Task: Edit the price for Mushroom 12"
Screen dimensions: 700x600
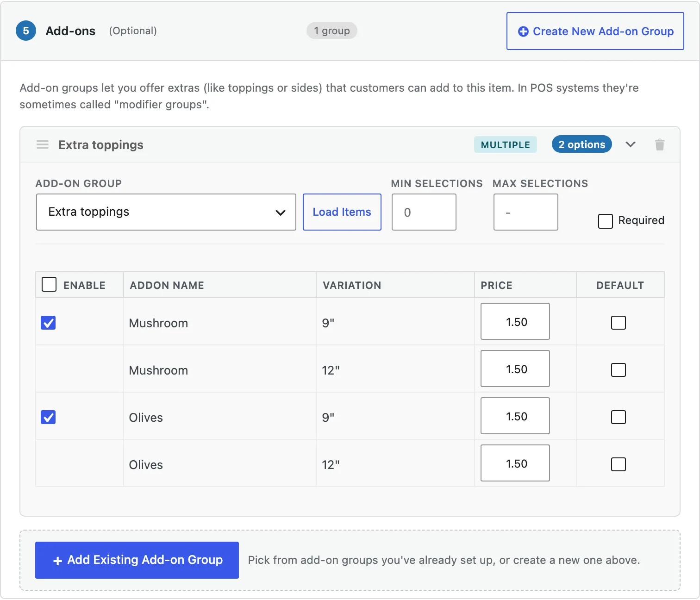Action: [515, 369]
